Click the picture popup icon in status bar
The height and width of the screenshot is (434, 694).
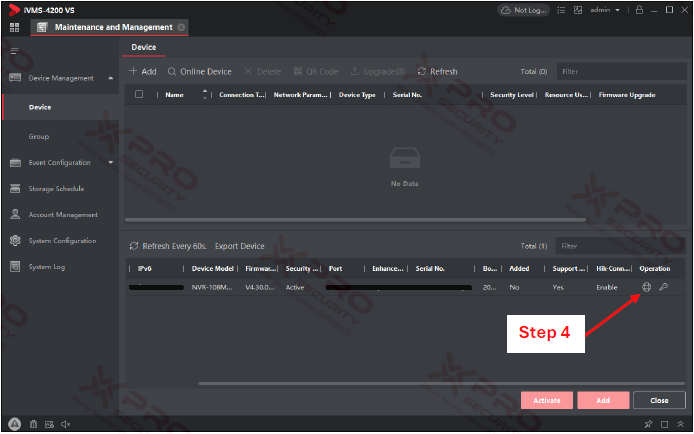point(49,424)
